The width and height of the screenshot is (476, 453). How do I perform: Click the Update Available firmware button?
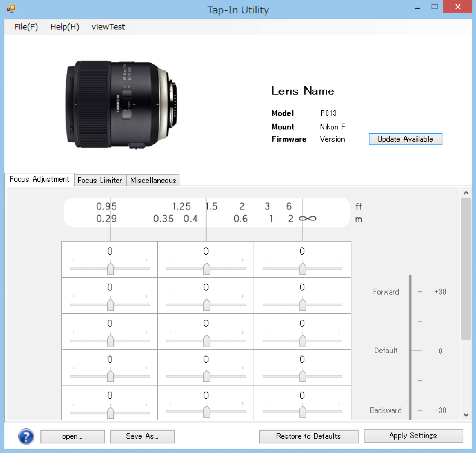point(405,139)
